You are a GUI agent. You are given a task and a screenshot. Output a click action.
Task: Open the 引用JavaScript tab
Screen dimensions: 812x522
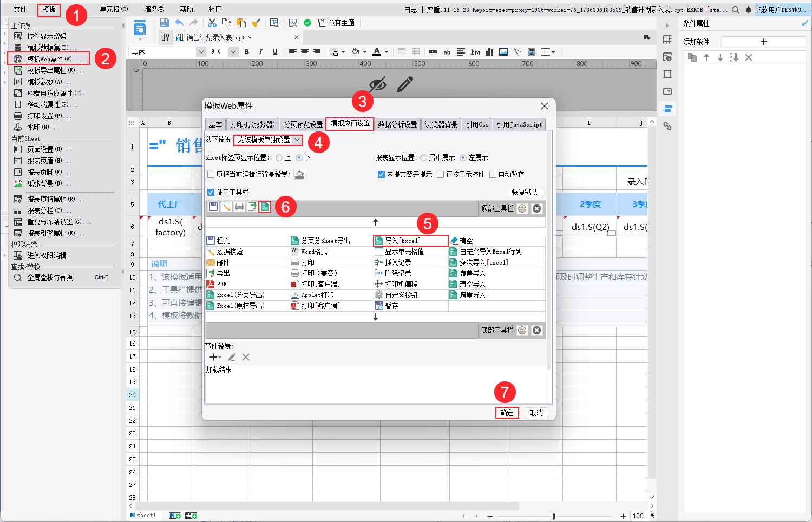tap(519, 124)
